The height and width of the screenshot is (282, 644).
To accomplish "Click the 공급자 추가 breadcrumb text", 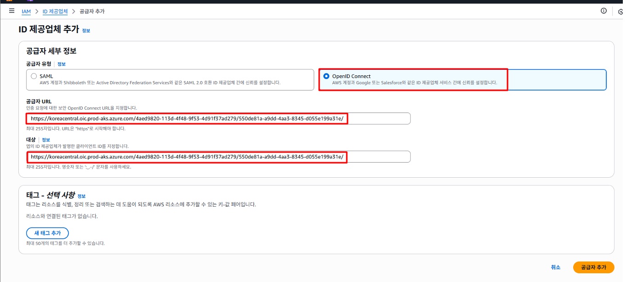I will (92, 11).
